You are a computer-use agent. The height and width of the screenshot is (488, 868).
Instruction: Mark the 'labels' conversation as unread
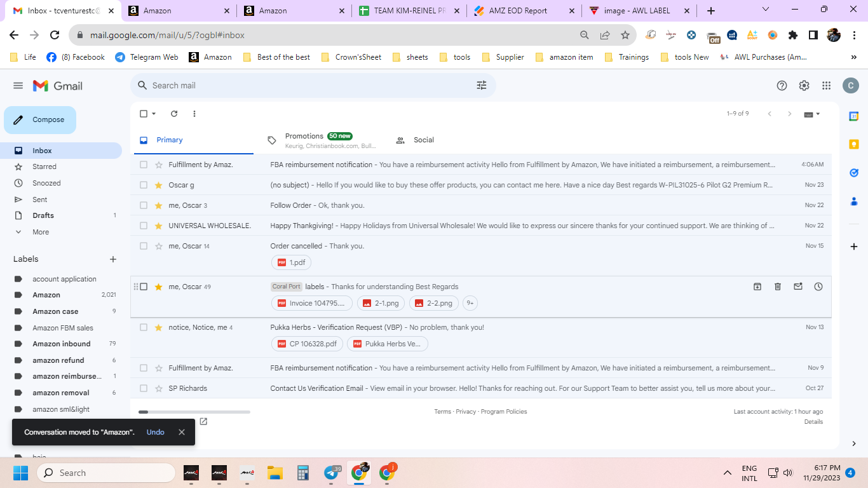[x=798, y=287]
